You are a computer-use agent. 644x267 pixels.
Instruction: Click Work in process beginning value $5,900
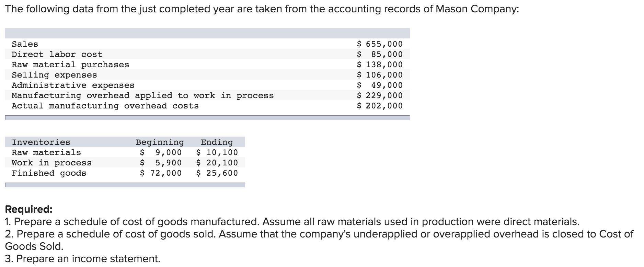(161, 163)
